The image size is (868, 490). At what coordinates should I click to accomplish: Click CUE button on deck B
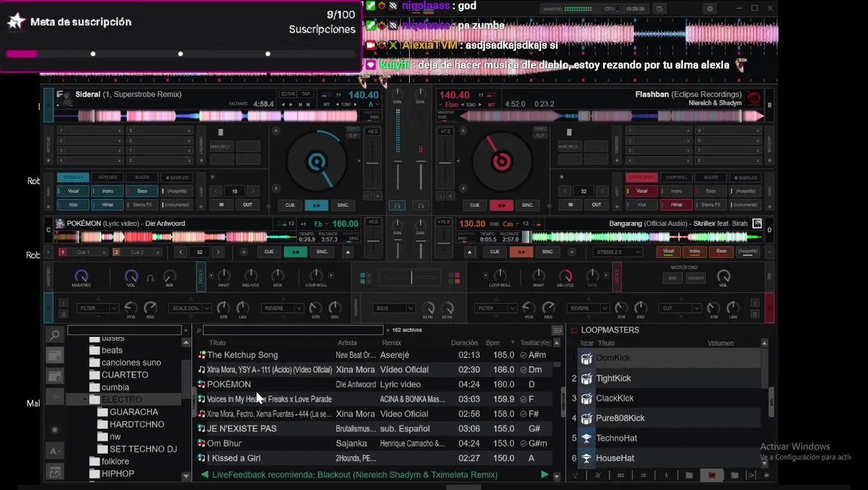pos(475,205)
